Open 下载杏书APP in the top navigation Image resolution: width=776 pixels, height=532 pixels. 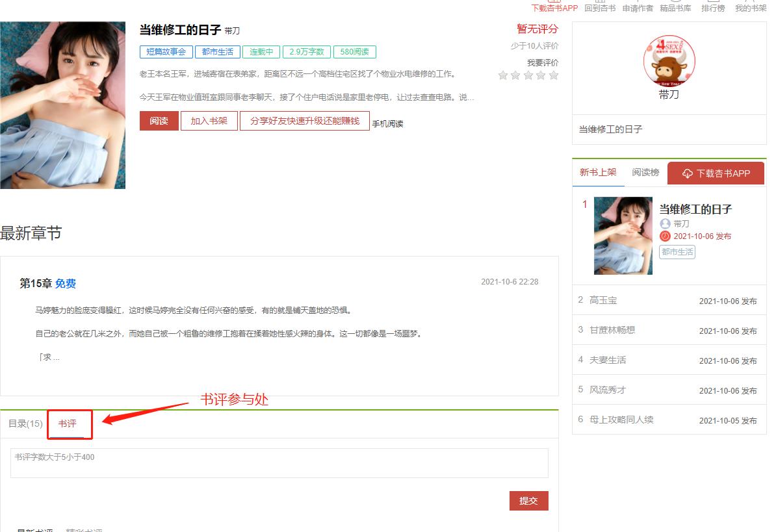click(x=555, y=8)
